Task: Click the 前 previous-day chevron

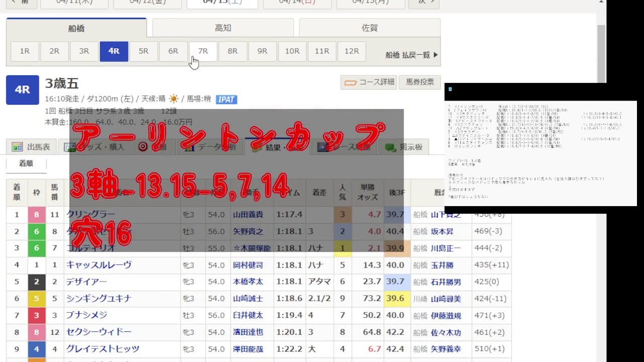Action: click(x=20, y=3)
